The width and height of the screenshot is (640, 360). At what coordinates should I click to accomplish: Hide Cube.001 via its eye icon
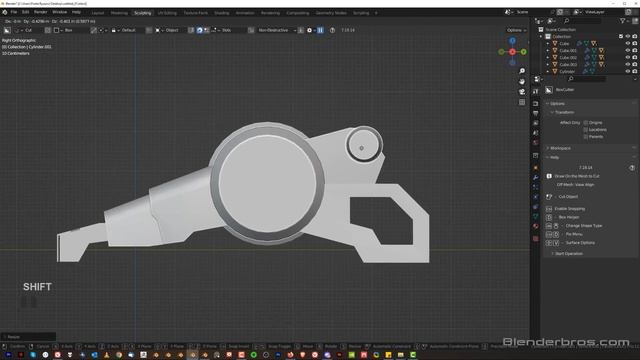628,50
